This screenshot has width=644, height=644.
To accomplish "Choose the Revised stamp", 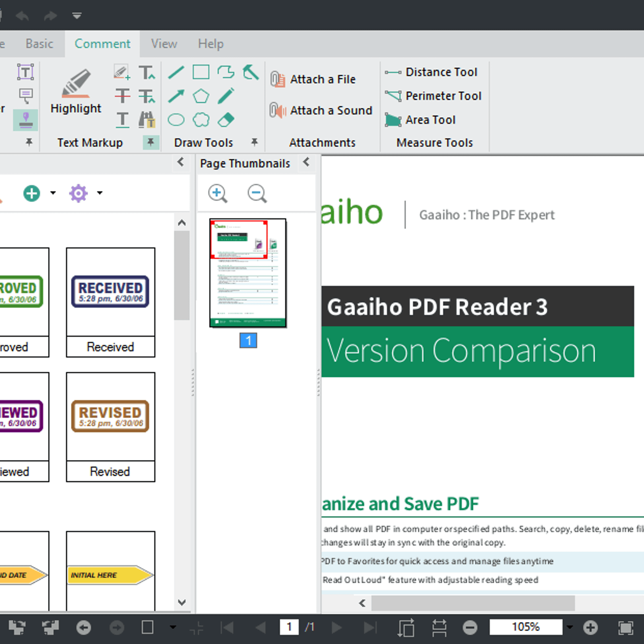I will pyautogui.click(x=110, y=427).
